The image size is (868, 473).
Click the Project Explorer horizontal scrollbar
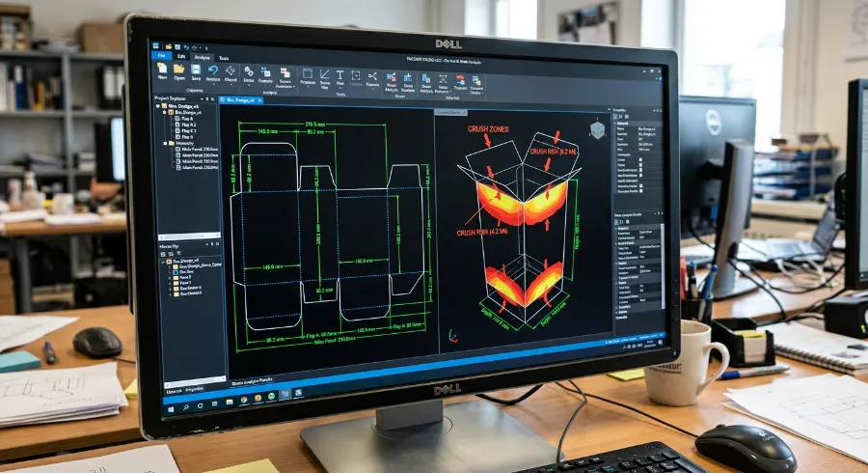click(x=189, y=236)
